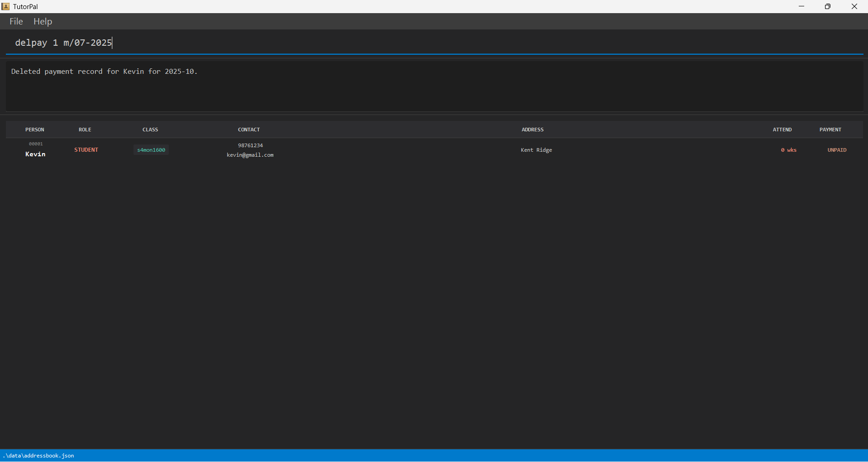Click the ATTEND column header
The width and height of the screenshot is (868, 462).
tap(782, 130)
